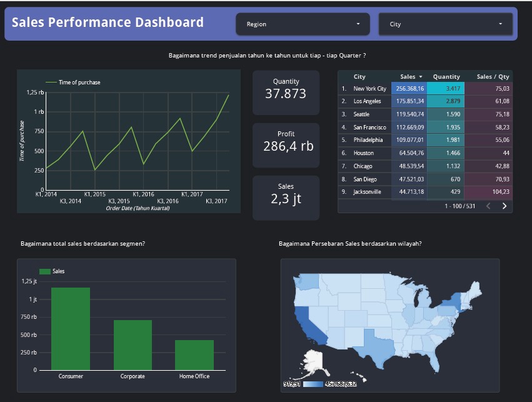Click the Time of purchase legend line

pyautogui.click(x=51, y=83)
